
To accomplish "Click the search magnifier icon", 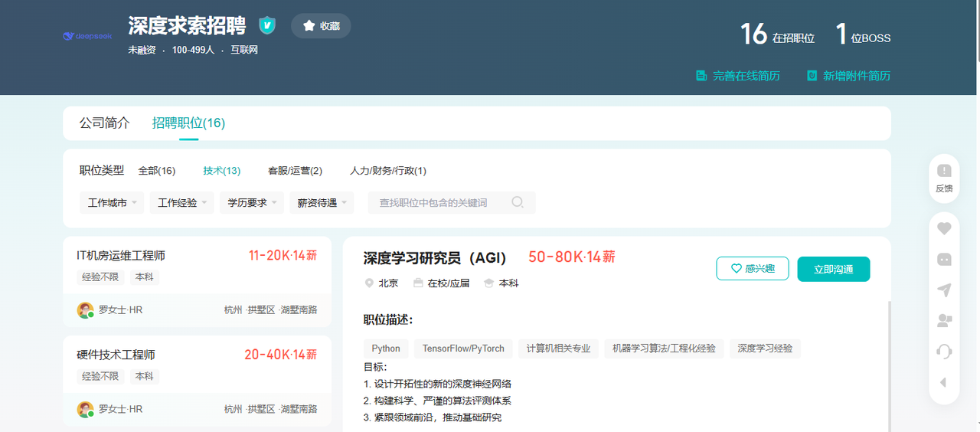I will click(518, 202).
